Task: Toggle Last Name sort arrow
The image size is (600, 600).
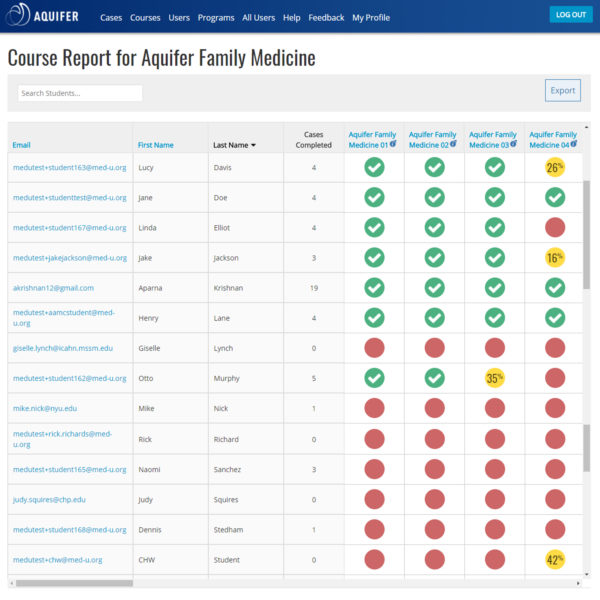Action: [253, 145]
